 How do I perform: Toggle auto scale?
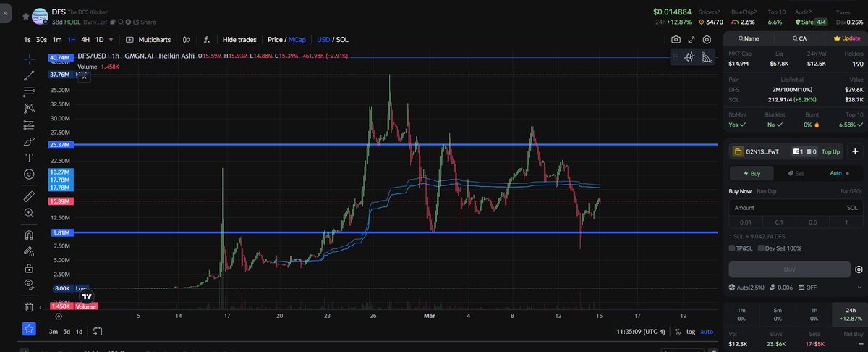[707, 332]
